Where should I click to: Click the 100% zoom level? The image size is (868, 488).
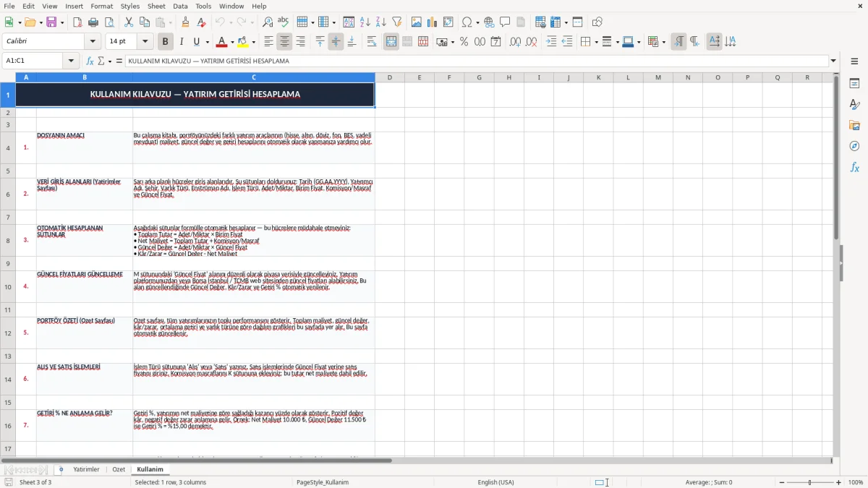click(855, 482)
